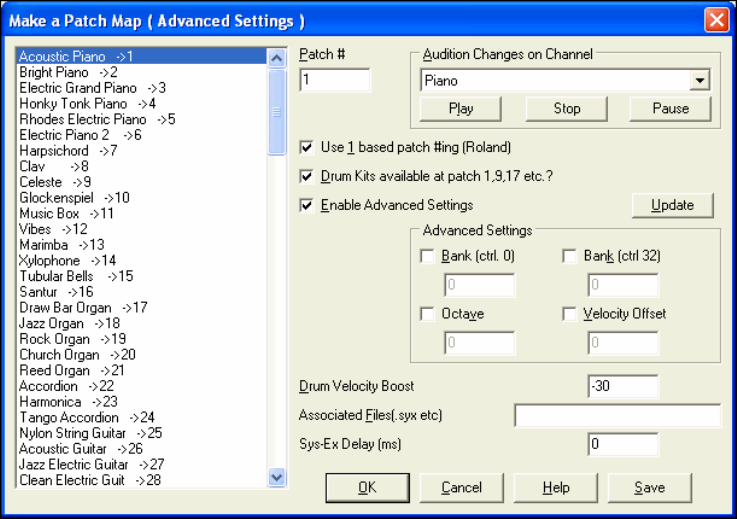Confirm with the OK button

[367, 488]
